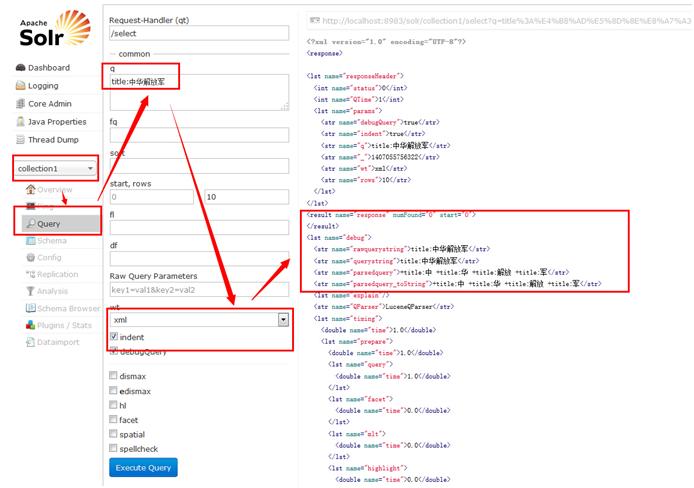Toggle the debugQuery checkbox
694x488 pixels.
[114, 351]
